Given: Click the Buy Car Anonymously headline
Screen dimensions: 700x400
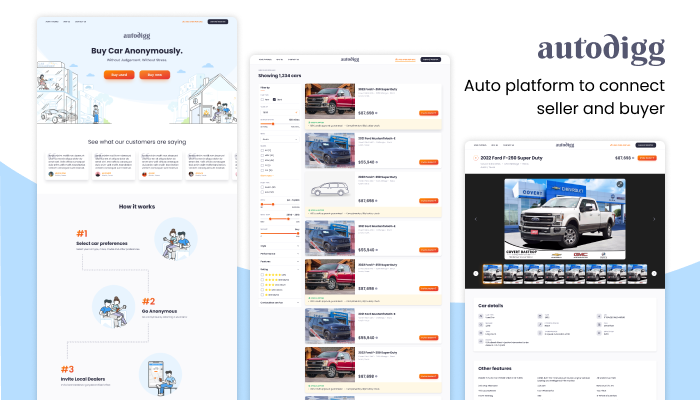Looking at the screenshot, I should pyautogui.click(x=137, y=51).
